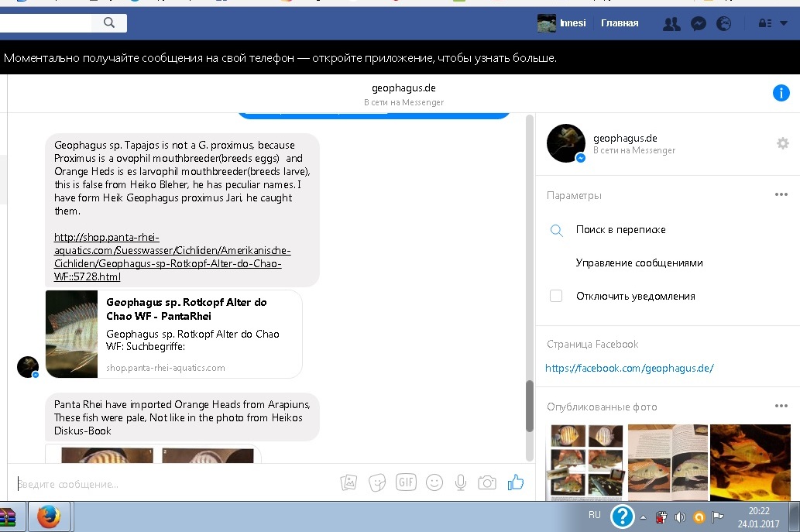Viewport: 800px width, 532px height.
Task: Open Messenger icon in the top bar
Action: tap(698, 24)
